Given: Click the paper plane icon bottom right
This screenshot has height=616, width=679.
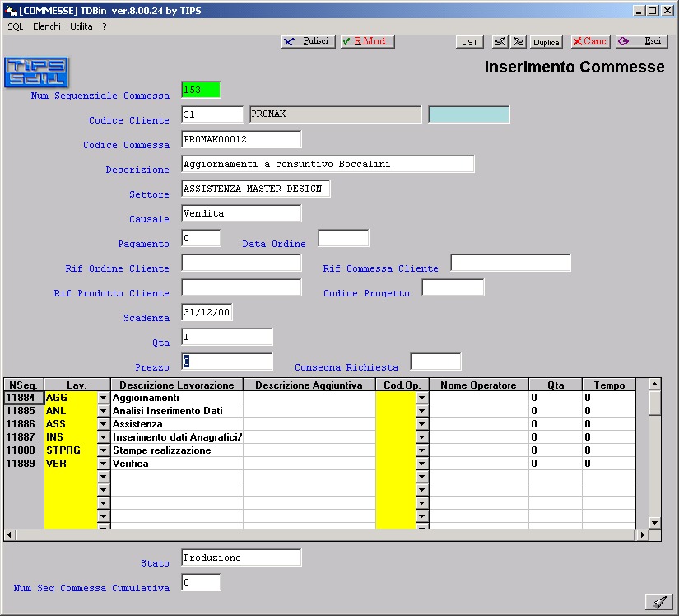Looking at the screenshot, I should click(659, 601).
